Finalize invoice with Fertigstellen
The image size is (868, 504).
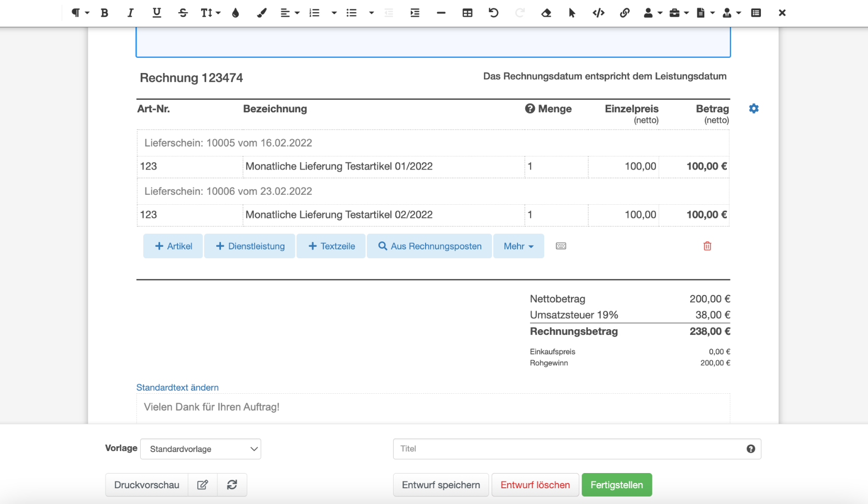(617, 485)
